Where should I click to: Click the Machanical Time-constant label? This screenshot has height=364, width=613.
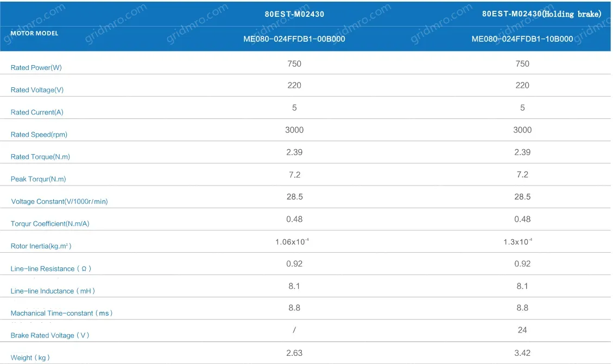[61, 313]
